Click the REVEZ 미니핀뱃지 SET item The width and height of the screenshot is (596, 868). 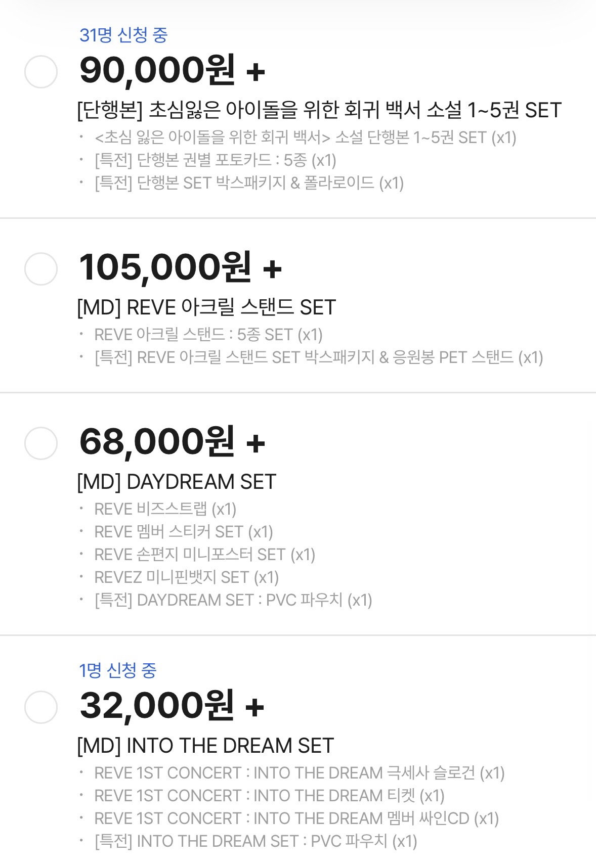pos(187,577)
